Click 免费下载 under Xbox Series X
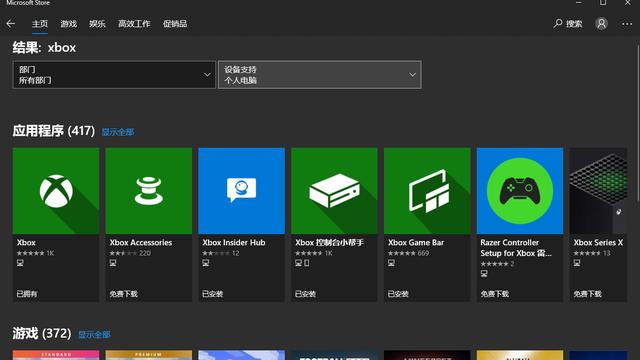 point(587,294)
